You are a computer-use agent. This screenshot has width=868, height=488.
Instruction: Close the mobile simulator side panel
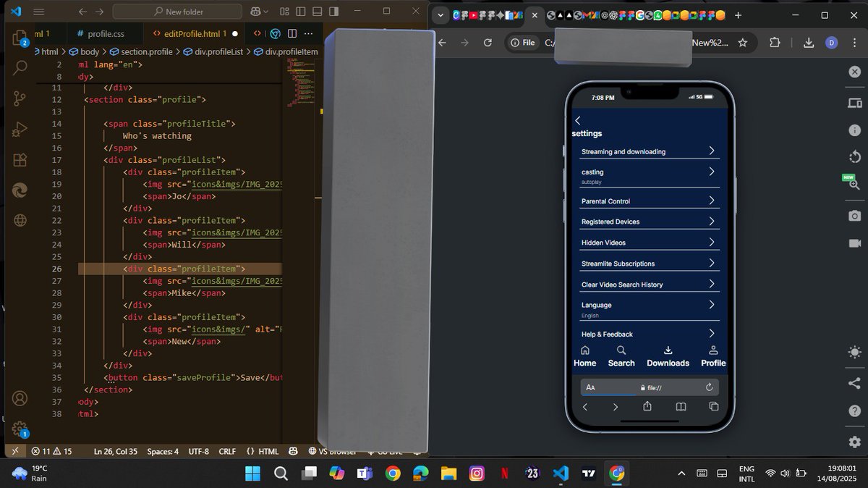click(854, 72)
